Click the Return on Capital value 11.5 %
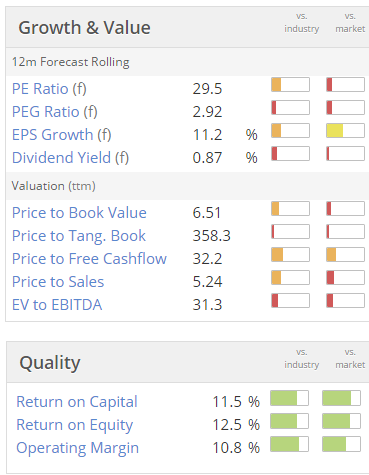 pyautogui.click(x=236, y=402)
